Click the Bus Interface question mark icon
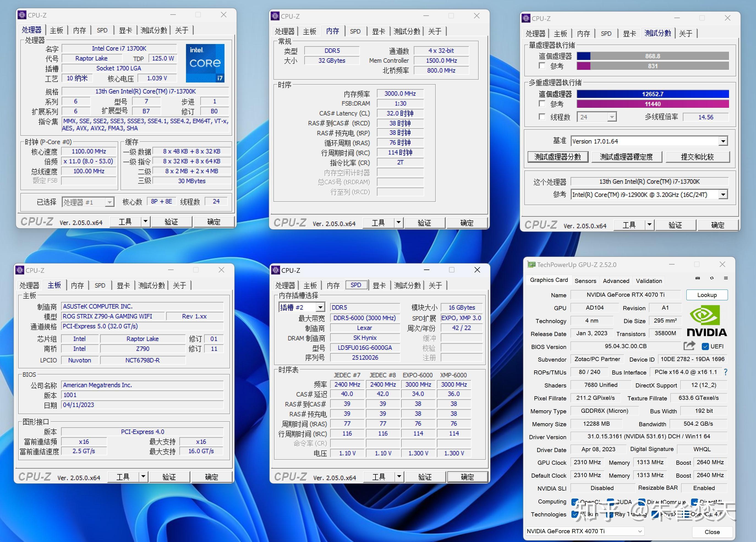This screenshot has height=542, width=756. (x=726, y=372)
